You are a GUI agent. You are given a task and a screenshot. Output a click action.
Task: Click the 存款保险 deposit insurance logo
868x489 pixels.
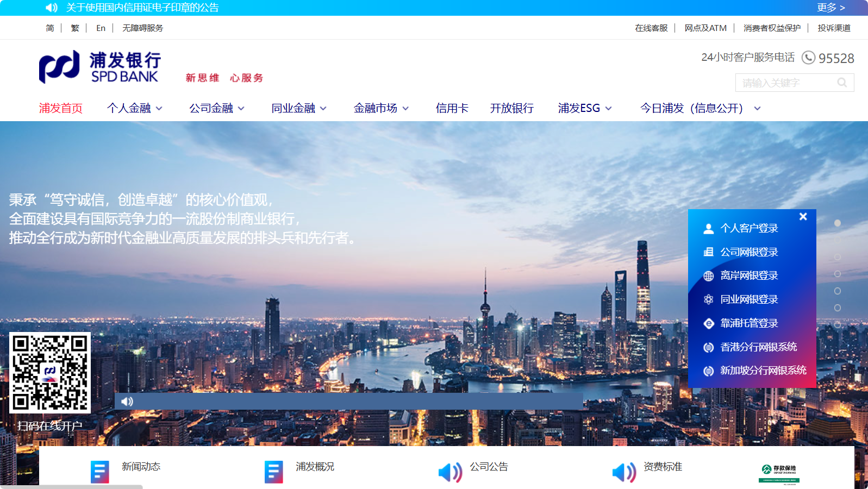pyautogui.click(x=779, y=473)
